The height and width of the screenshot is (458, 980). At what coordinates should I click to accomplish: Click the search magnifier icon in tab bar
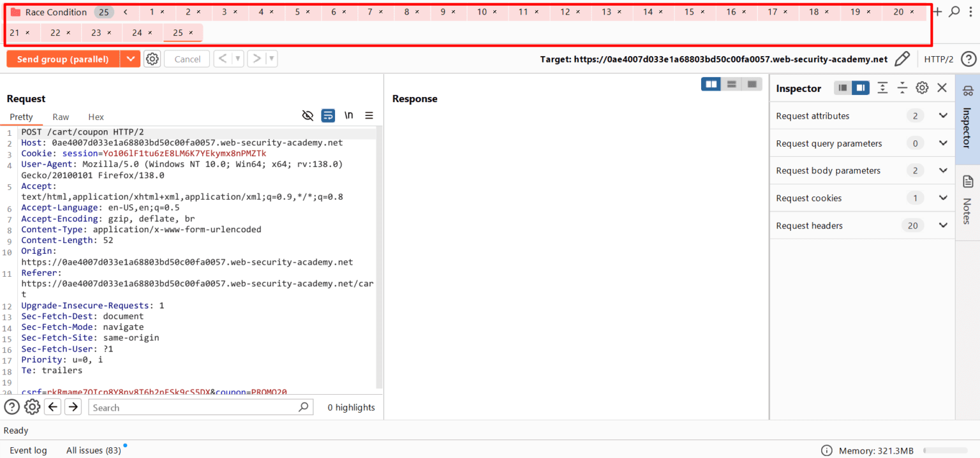click(954, 11)
